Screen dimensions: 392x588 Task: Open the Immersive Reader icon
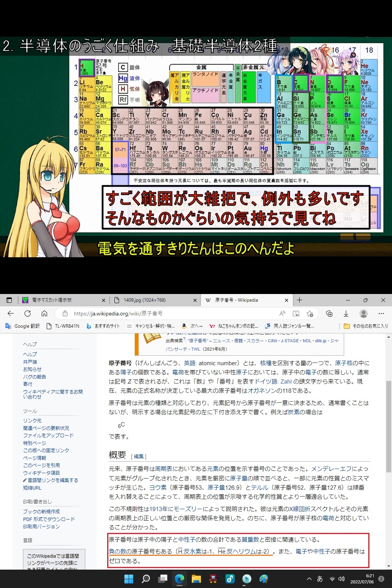click(296, 314)
